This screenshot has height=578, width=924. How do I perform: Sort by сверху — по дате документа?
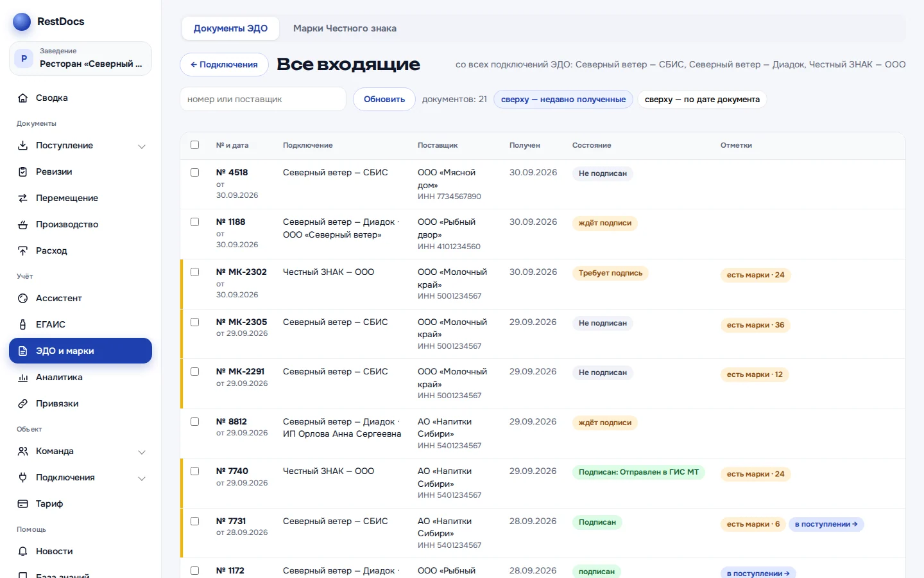pos(702,100)
